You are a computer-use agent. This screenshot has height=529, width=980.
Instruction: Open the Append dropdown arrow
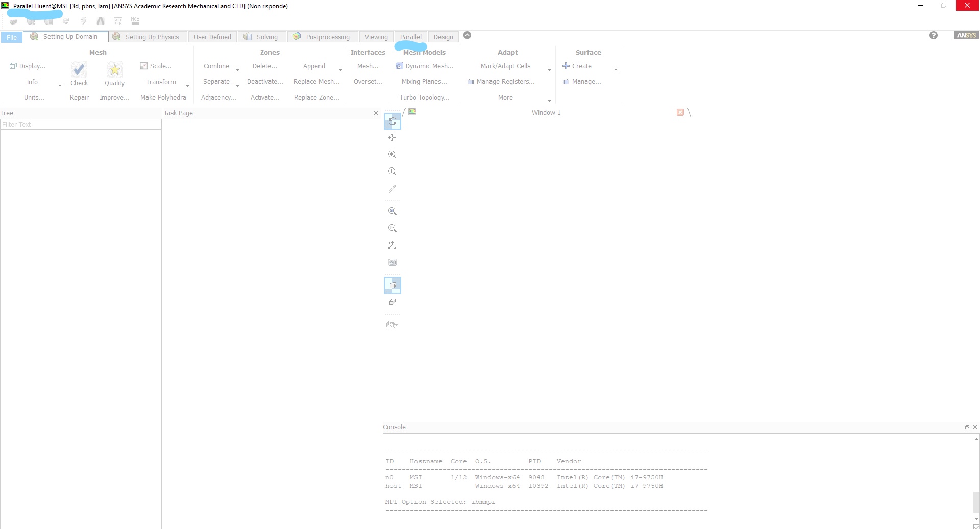(340, 69)
